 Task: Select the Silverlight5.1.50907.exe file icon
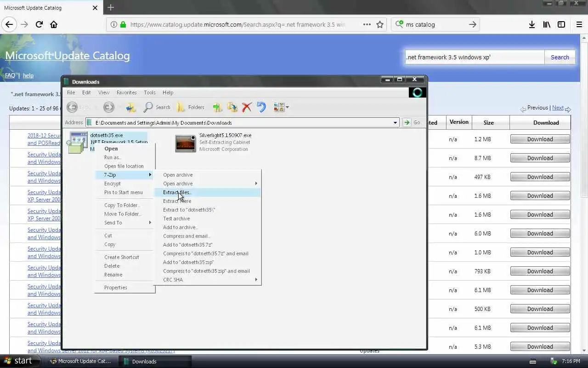(186, 143)
